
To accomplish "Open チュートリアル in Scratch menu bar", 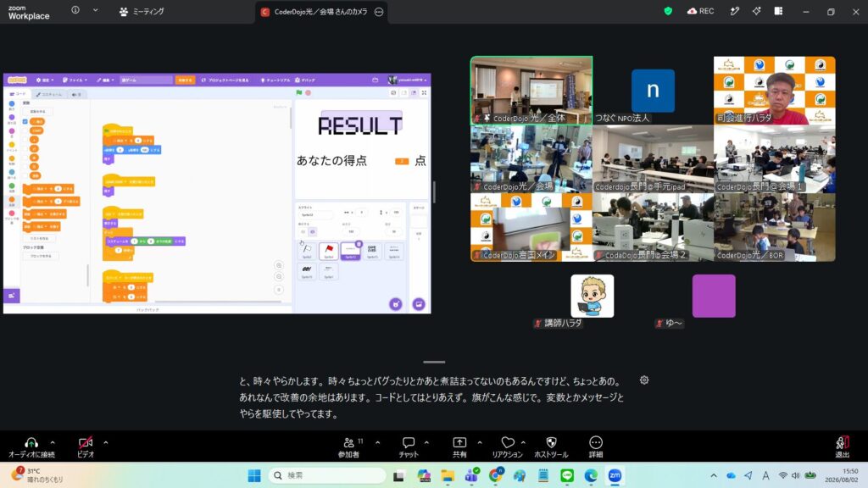I will coord(275,80).
